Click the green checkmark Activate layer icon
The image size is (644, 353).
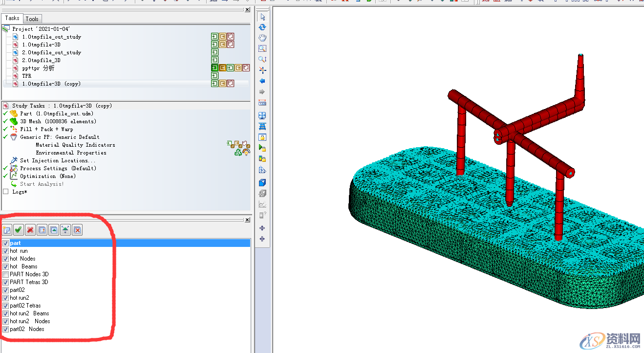coord(19,230)
